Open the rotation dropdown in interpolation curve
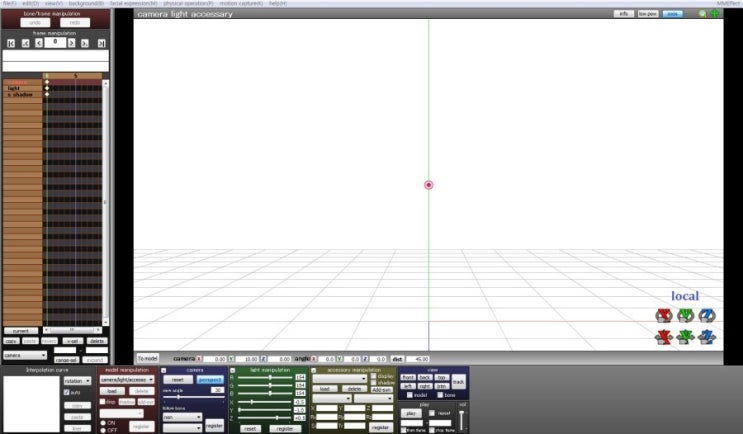743x434 pixels. click(x=77, y=381)
